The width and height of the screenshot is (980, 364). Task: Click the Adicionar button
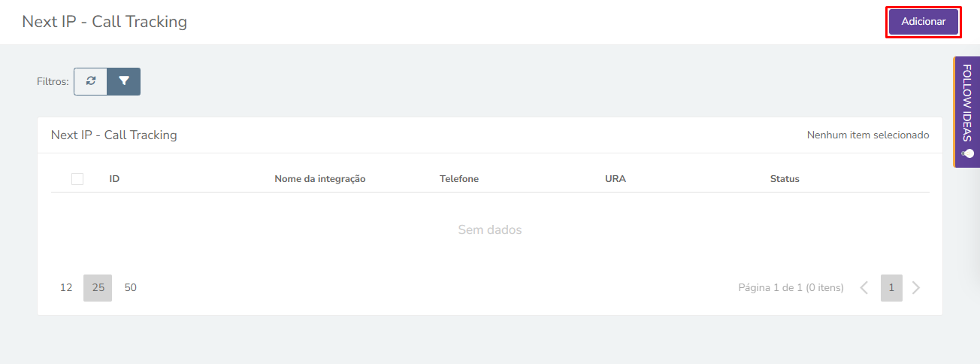pos(924,22)
